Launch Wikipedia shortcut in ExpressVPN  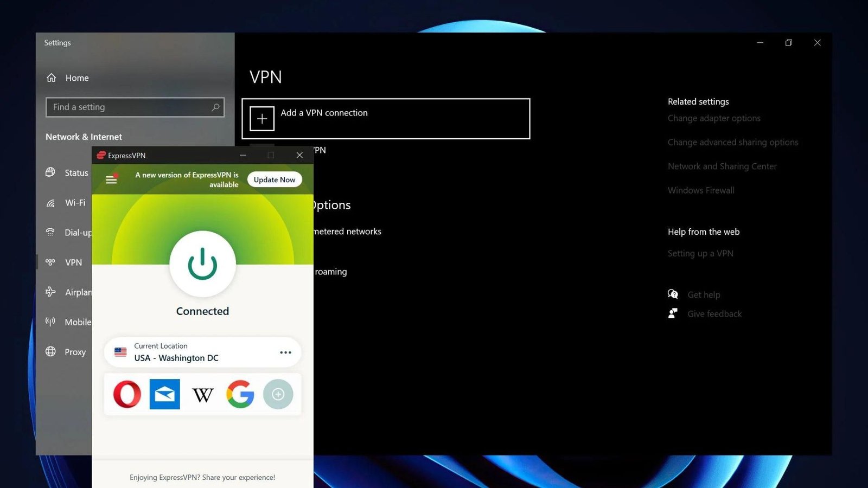[x=202, y=395]
